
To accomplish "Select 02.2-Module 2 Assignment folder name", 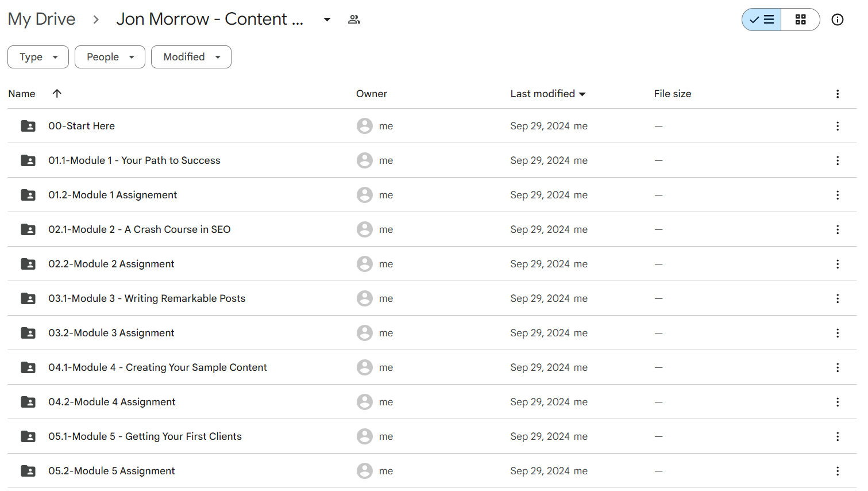I will pyautogui.click(x=111, y=264).
